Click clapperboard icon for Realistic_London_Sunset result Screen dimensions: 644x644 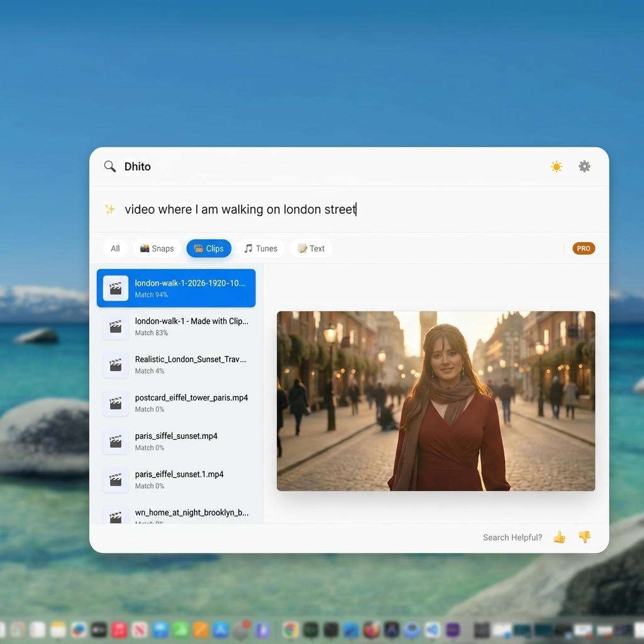pyautogui.click(x=116, y=365)
